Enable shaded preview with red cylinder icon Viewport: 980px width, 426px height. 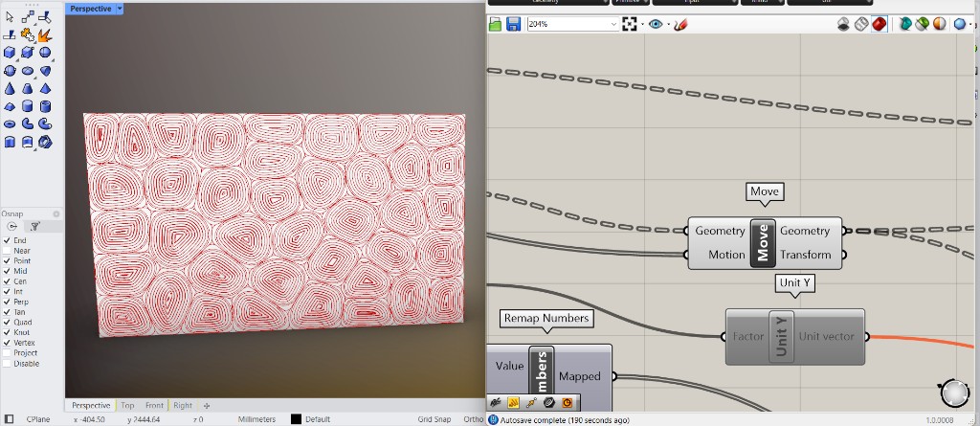[880, 24]
